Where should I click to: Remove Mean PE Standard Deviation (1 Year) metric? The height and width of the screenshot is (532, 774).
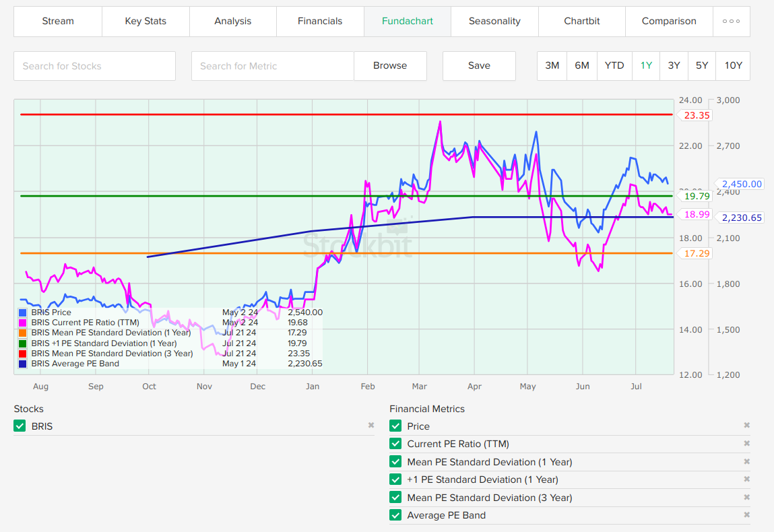point(746,462)
